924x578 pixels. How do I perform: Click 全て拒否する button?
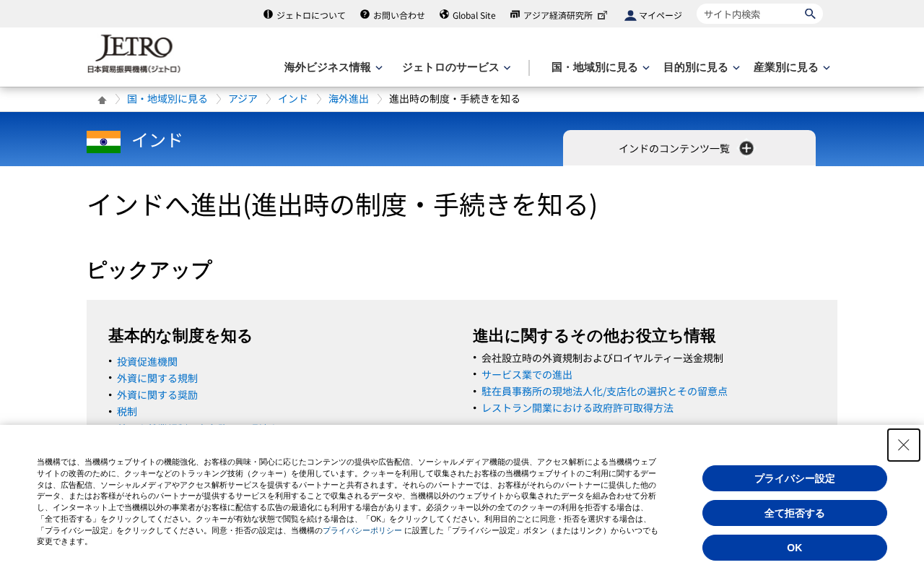coord(795,513)
